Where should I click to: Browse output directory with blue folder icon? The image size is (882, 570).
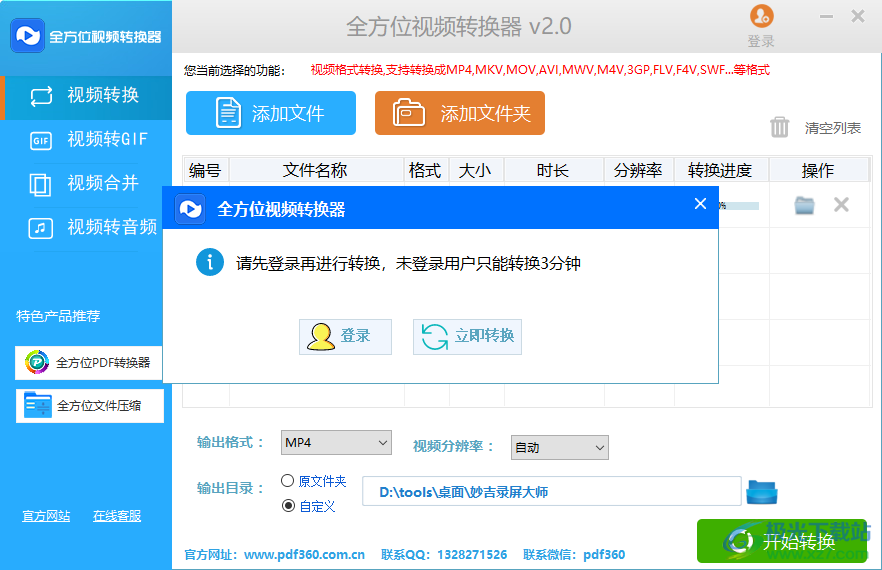point(762,492)
